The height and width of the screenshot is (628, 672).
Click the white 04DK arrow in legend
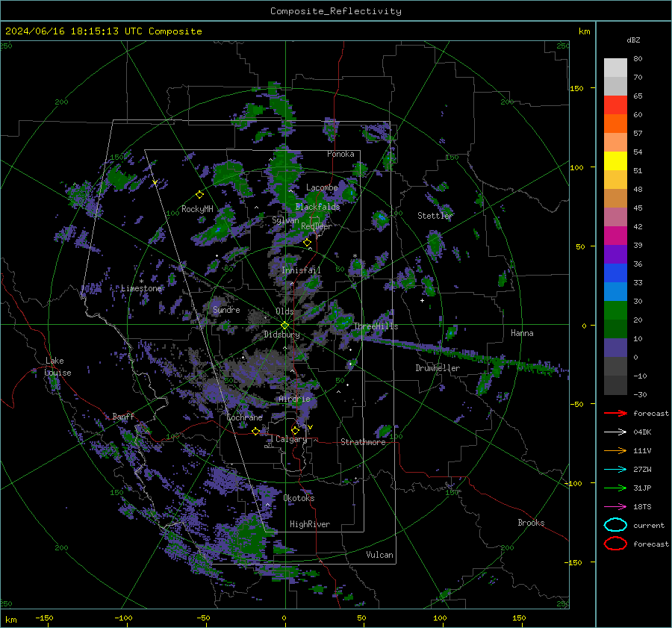point(615,432)
